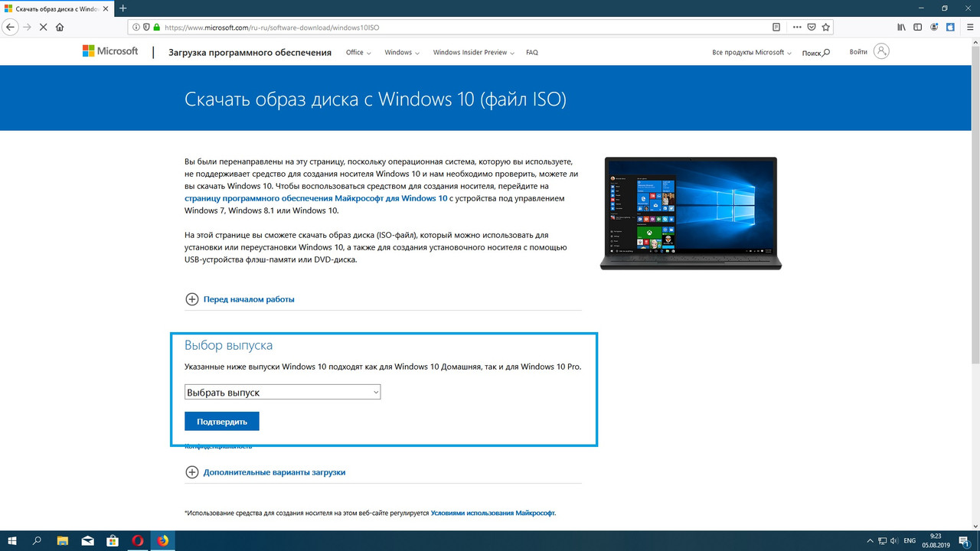Switch ENG input language in tray
Screen dimensions: 980x551
910,540
